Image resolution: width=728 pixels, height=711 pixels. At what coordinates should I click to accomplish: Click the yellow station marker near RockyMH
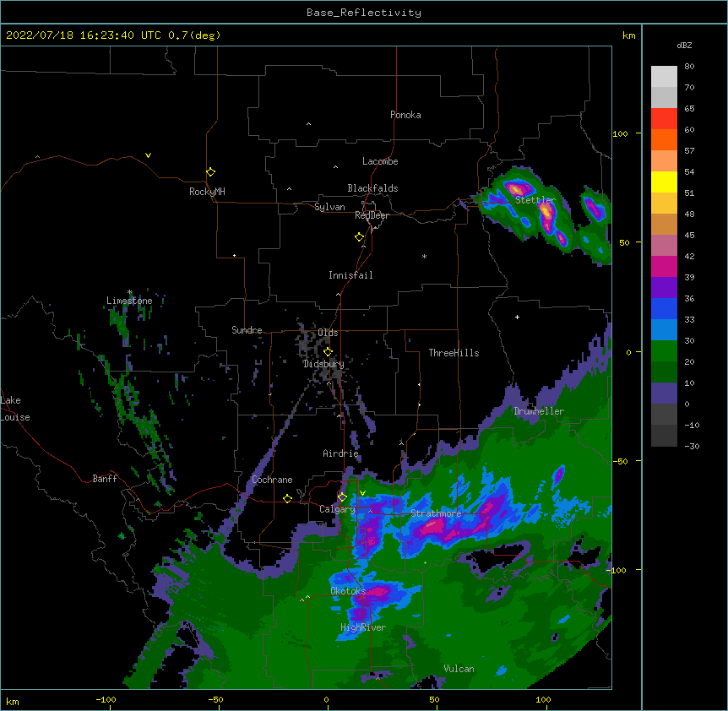point(211,172)
